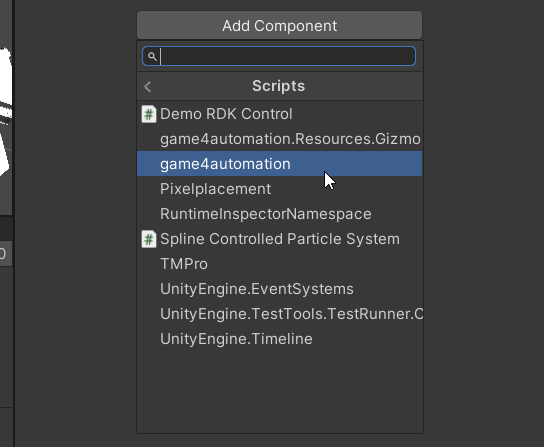This screenshot has width=544, height=447.
Task: Select Spline Controlled Particle System script
Action: (280, 239)
